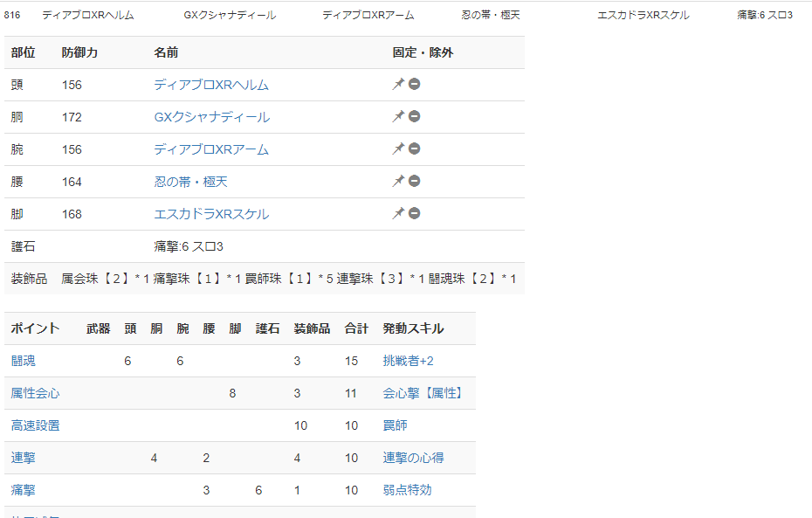Open the 高速設置 skill point link
812x518 pixels.
point(35,425)
